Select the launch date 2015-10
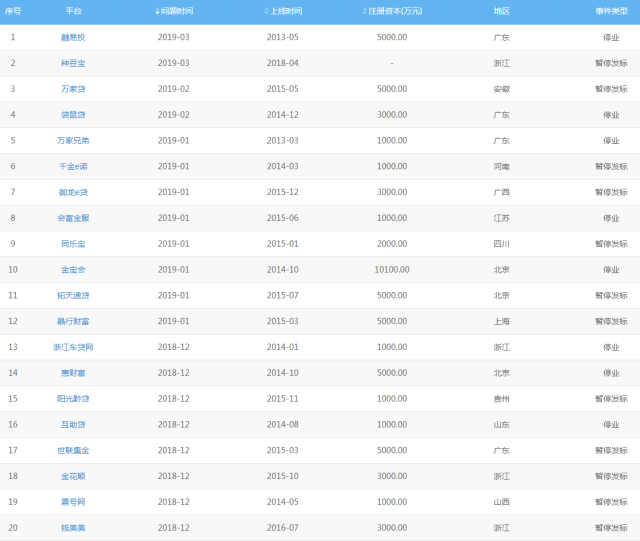Viewport: 640px width, 541px height. click(282, 476)
